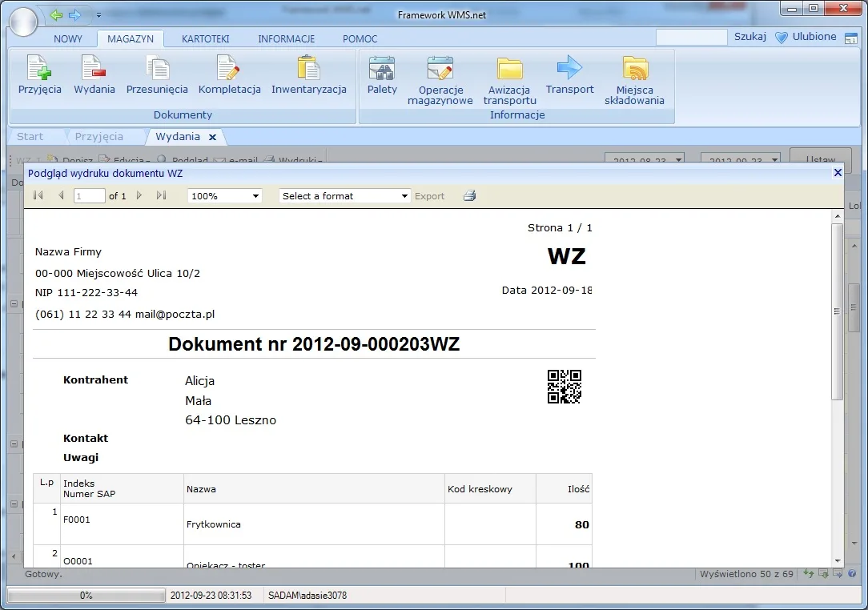Switch to the INFORMACJE ribbon tab
This screenshot has width=868, height=610.
286,38
